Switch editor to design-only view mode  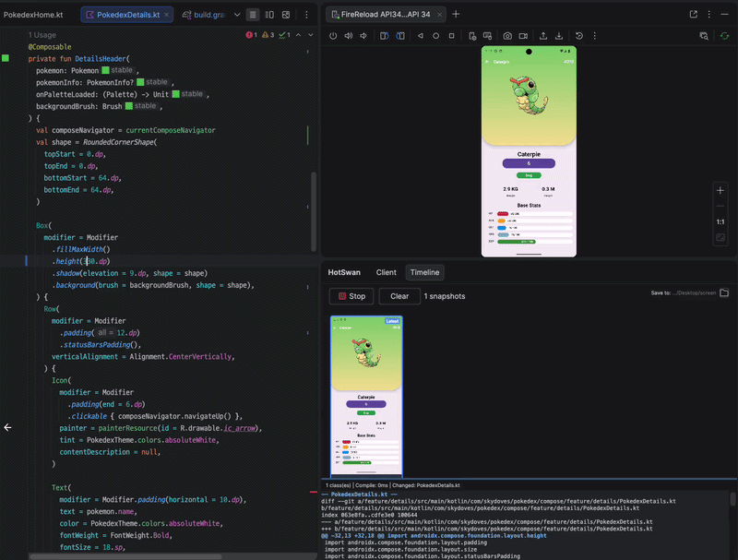(286, 15)
